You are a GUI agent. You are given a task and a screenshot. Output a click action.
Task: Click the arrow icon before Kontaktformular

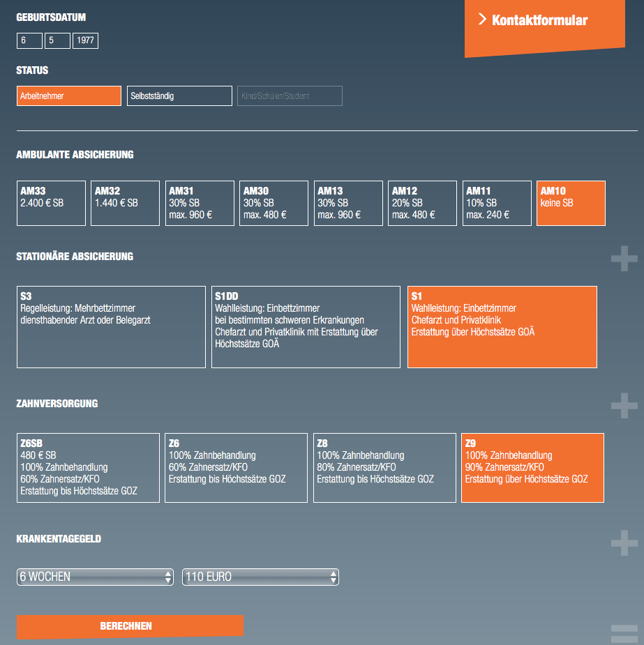tap(482, 19)
